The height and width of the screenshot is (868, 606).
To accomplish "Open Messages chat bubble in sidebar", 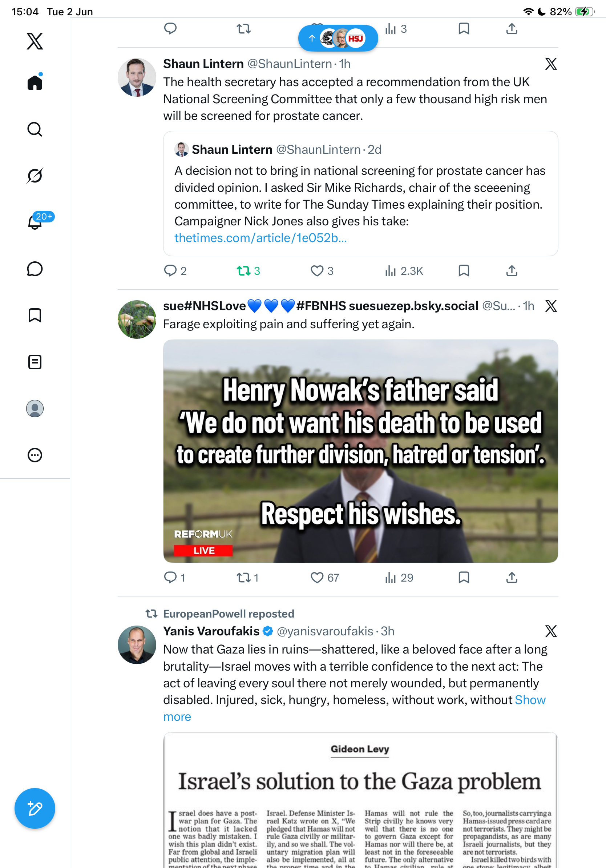I will point(35,269).
